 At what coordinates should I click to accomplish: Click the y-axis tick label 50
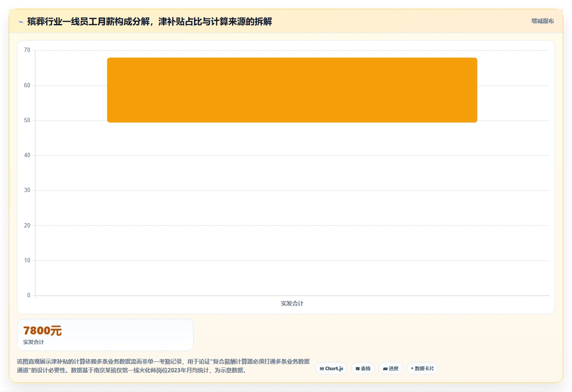point(27,120)
